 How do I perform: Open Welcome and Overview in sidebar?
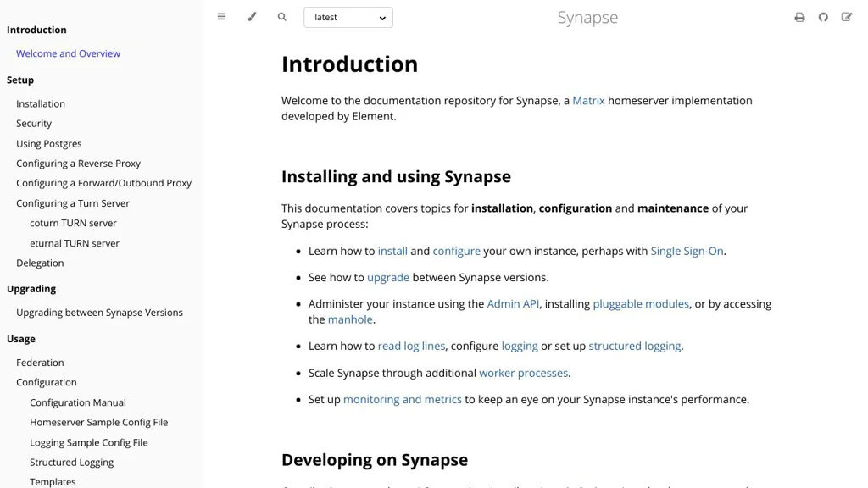68,53
